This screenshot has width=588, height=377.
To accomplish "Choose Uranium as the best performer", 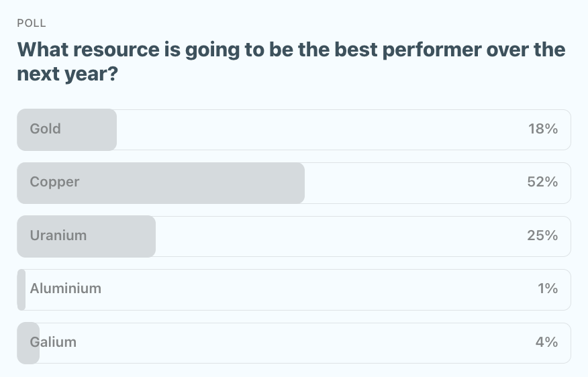I will (293, 236).
